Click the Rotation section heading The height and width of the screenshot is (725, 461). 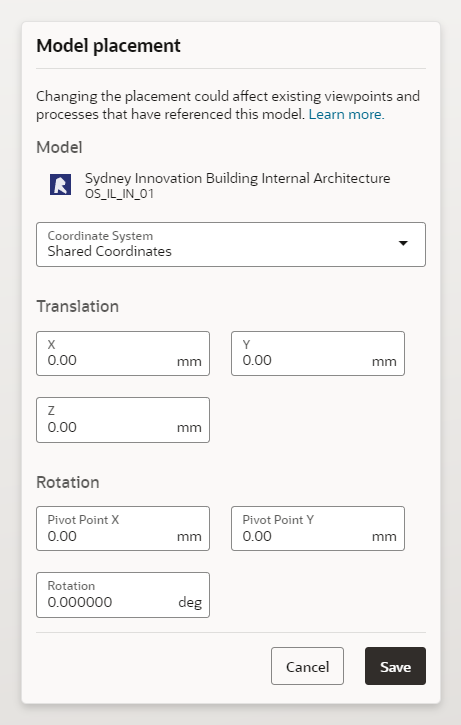tap(68, 482)
